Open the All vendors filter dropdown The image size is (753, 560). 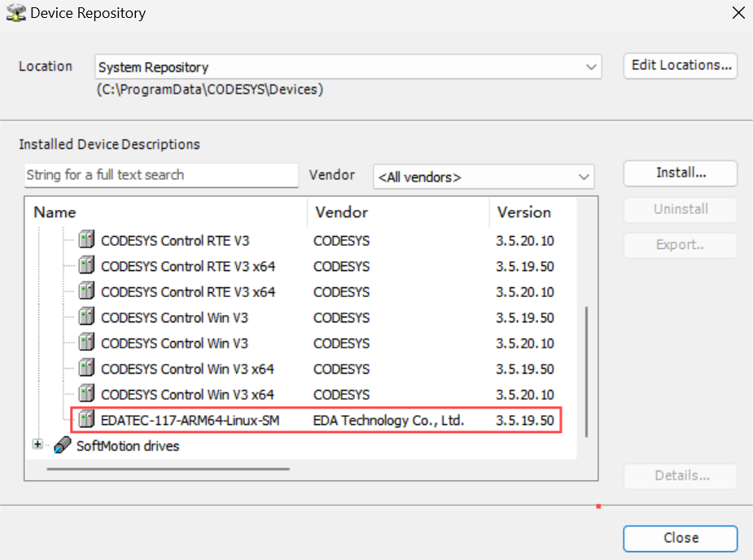[484, 177]
